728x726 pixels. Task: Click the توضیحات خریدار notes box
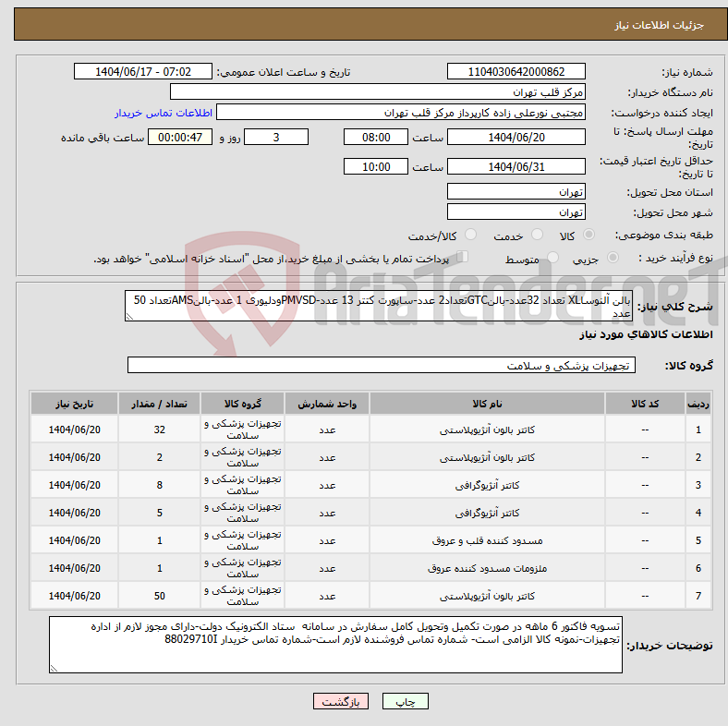(335, 645)
